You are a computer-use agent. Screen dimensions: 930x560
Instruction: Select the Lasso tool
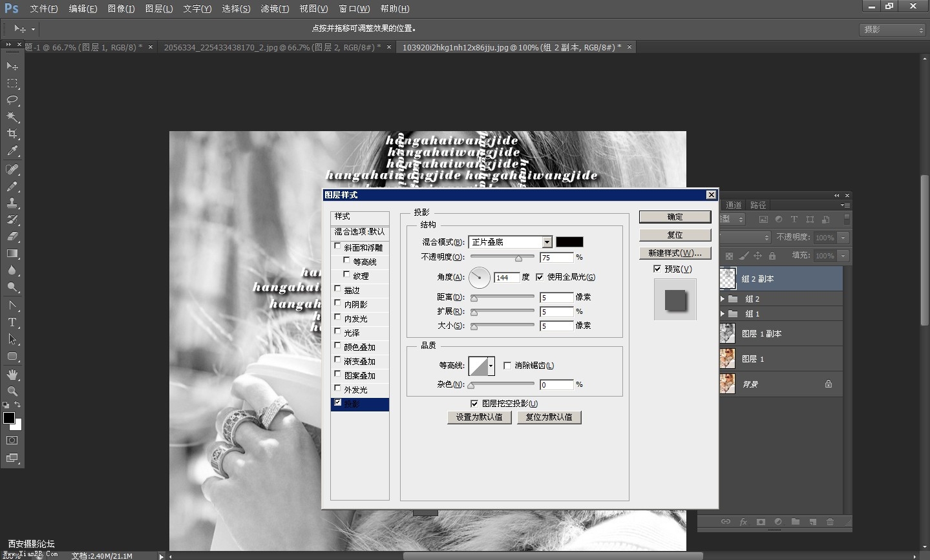pos(12,100)
